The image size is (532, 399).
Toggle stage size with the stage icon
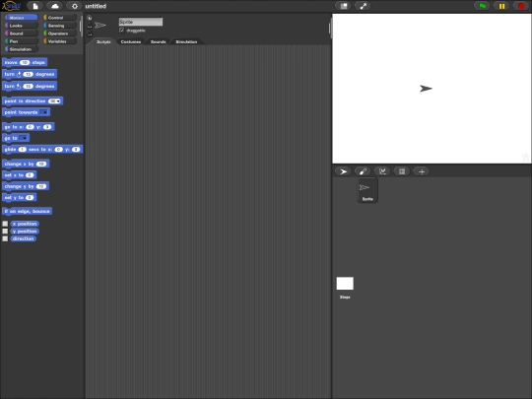pyautogui.click(x=344, y=6)
